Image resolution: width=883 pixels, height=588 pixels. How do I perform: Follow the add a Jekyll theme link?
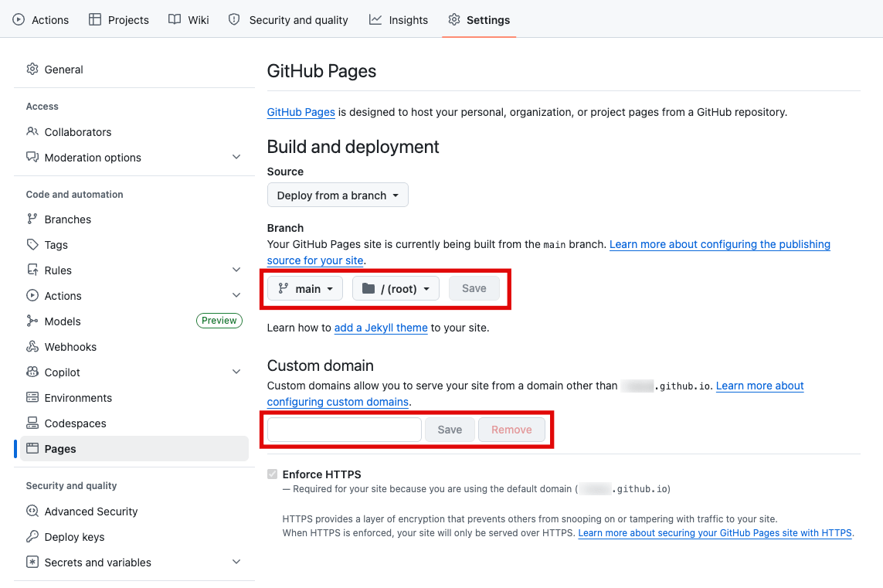click(x=381, y=328)
